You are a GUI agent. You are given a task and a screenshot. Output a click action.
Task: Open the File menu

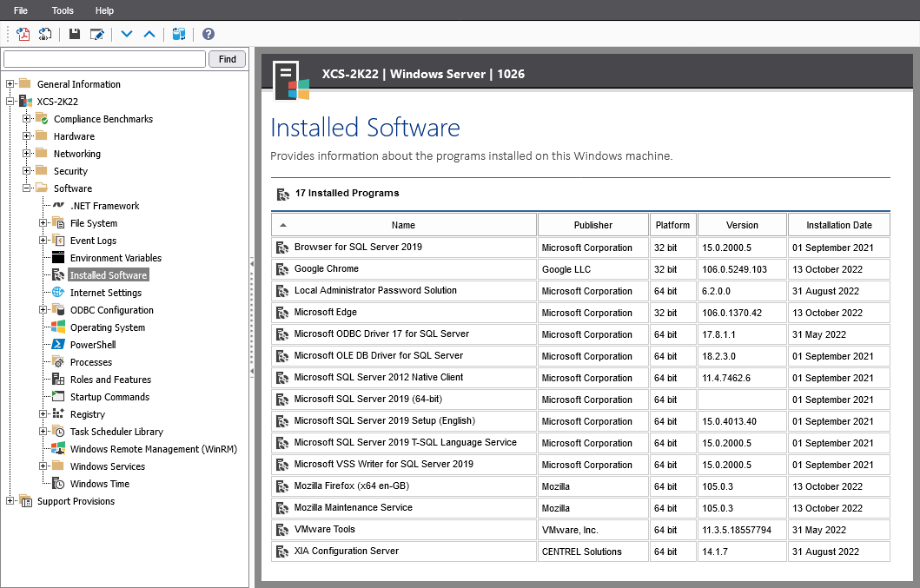pyautogui.click(x=21, y=10)
